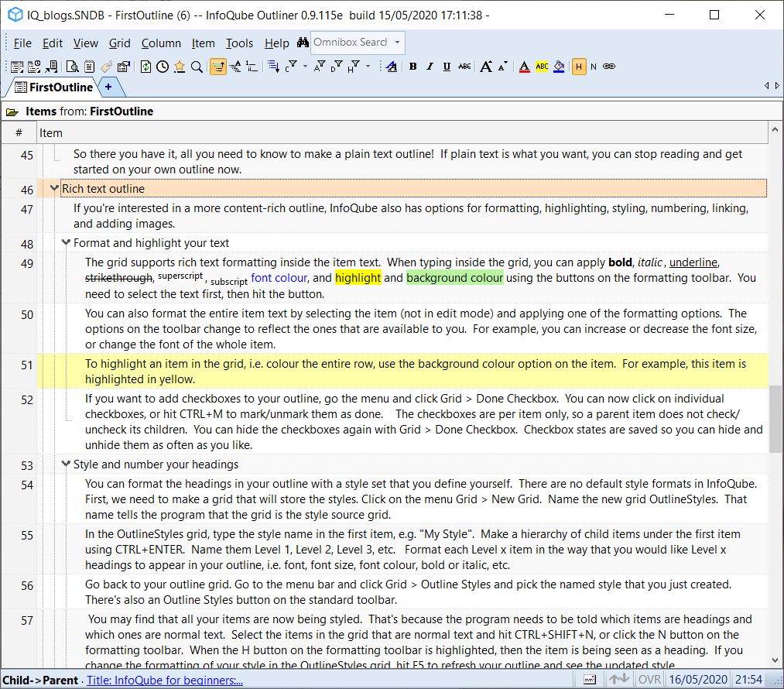
Task: Click the sort-down list arrow icon
Action: (273, 67)
